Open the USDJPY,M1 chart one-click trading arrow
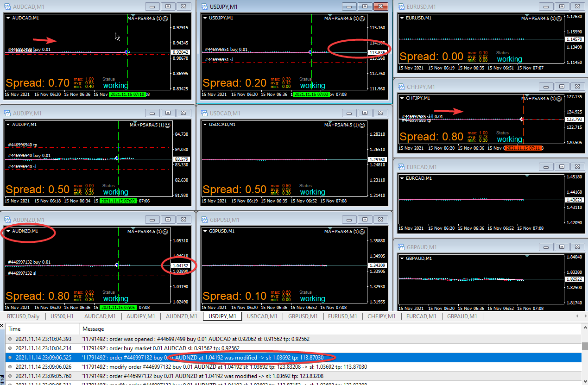The height and width of the screenshot is (385, 588). 205,18
